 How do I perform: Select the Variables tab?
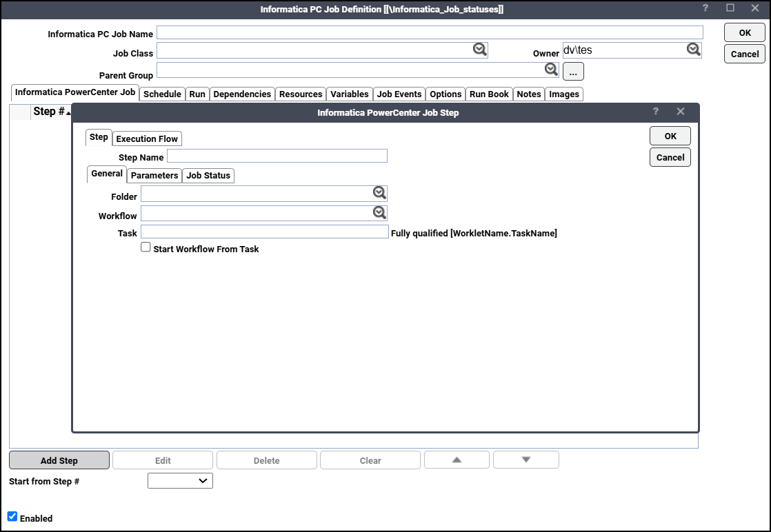(x=349, y=94)
